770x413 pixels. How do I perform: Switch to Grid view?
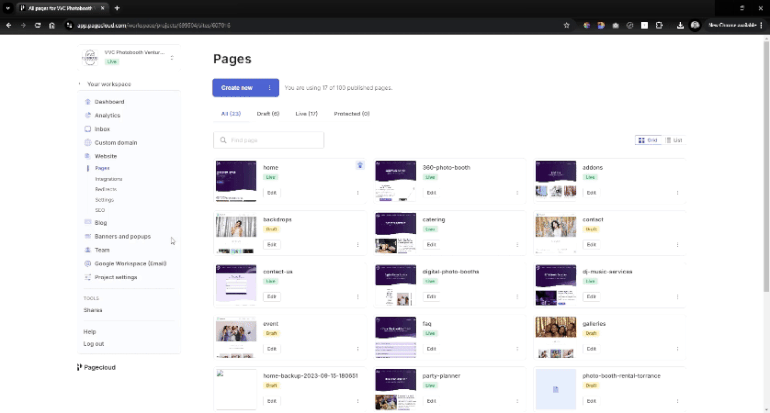click(x=647, y=140)
